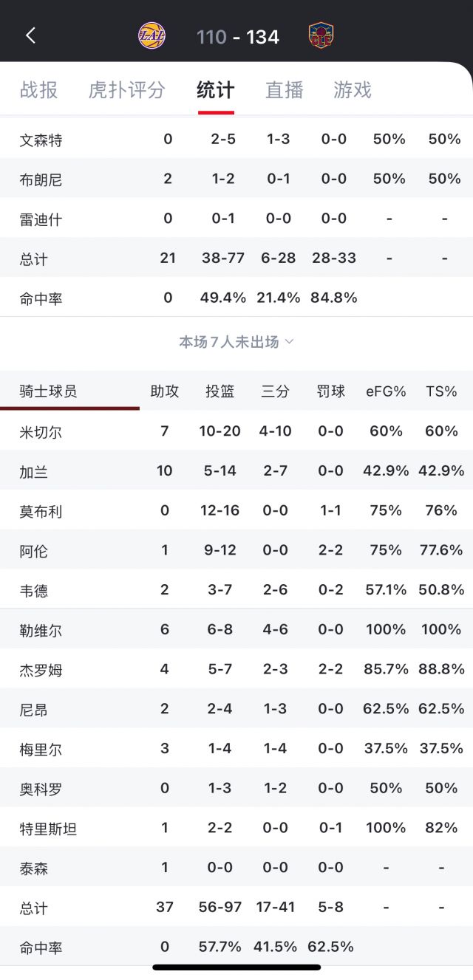Screen dimensions: 473x980
Task: Expand the 本场7人未出场 list
Action: coord(236,342)
